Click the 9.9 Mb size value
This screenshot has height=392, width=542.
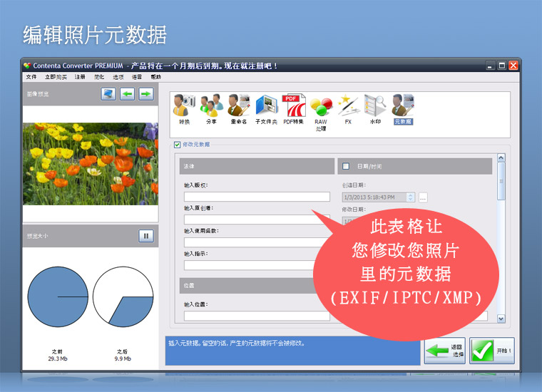[x=123, y=359]
